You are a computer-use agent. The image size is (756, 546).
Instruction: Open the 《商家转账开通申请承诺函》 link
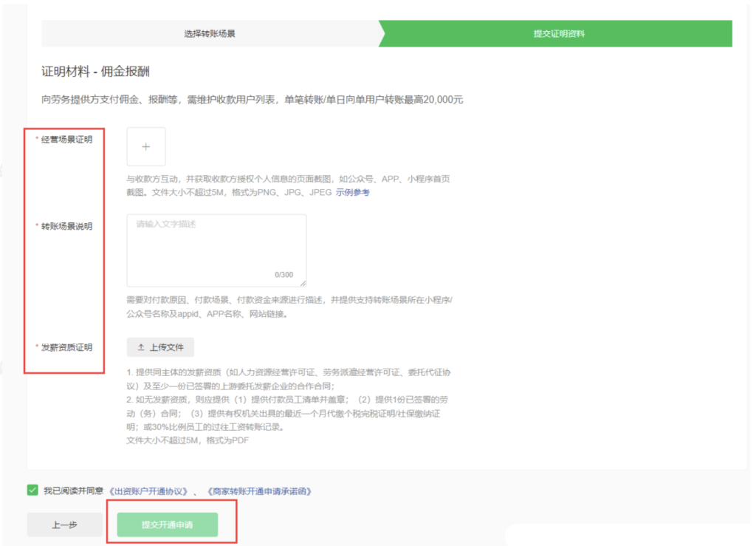259,491
